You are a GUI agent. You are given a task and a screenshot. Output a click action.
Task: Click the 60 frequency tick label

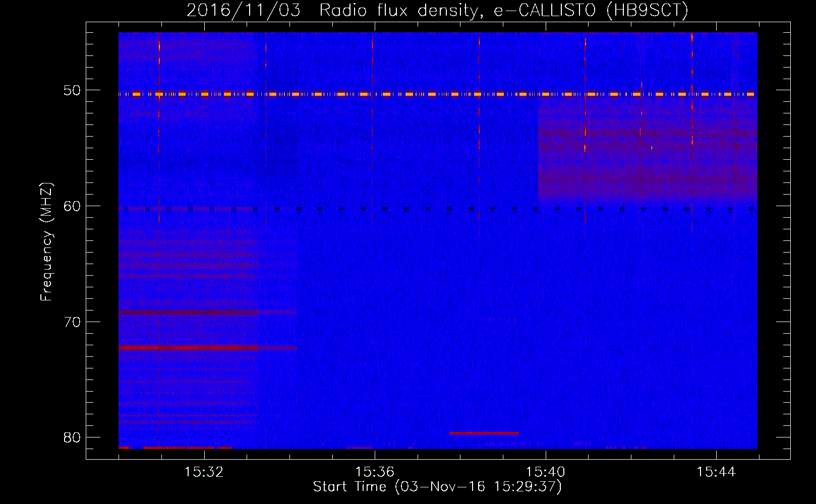click(72, 206)
